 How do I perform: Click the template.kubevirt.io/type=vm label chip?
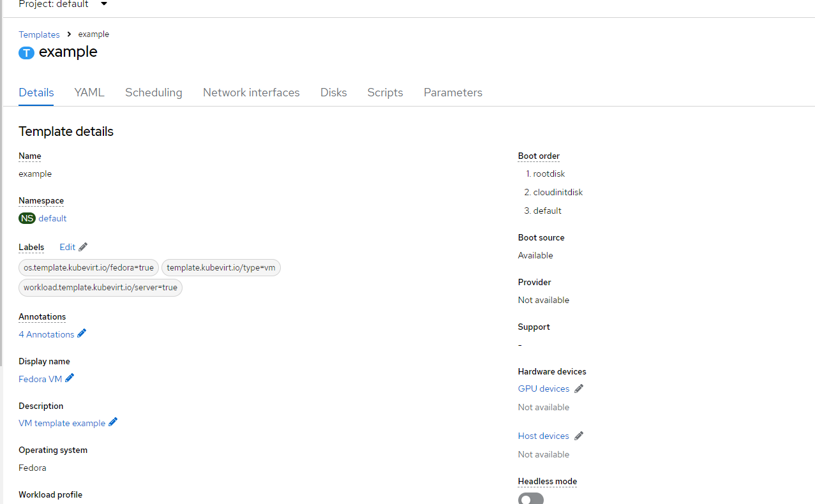point(221,267)
